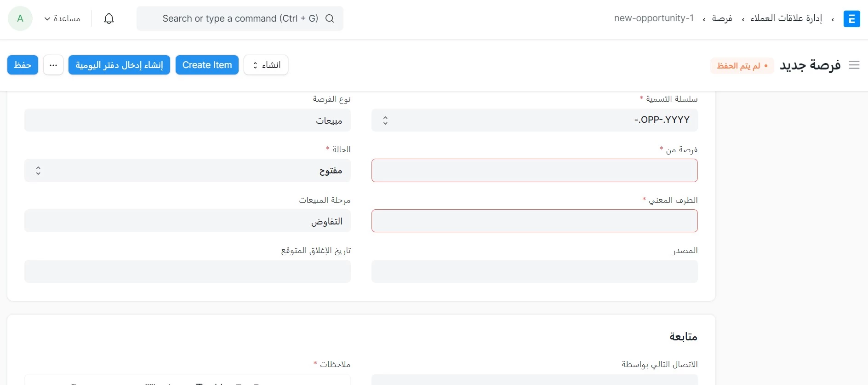Go to إدارة علاقات العملاء breadcrumb

pyautogui.click(x=786, y=18)
